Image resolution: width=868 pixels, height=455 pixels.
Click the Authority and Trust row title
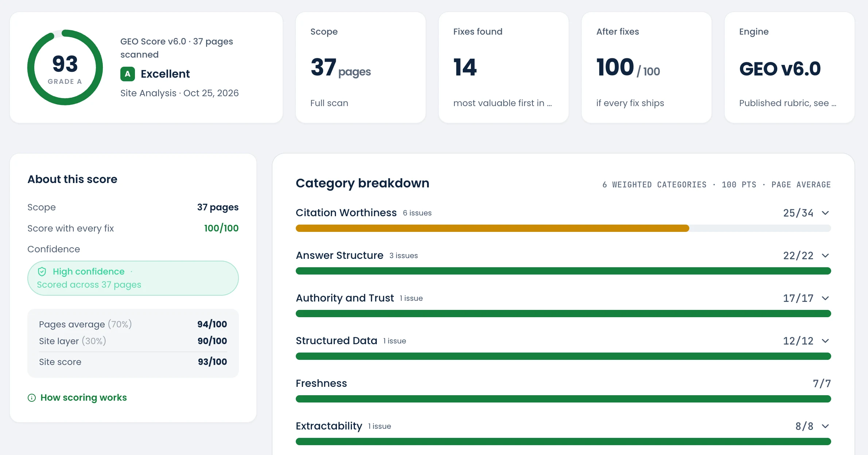click(345, 298)
